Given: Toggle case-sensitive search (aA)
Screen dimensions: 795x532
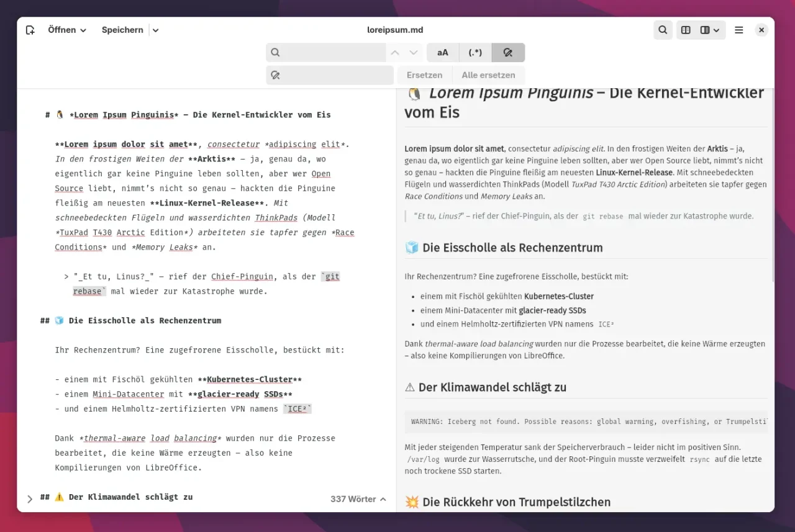Looking at the screenshot, I should click(x=442, y=53).
